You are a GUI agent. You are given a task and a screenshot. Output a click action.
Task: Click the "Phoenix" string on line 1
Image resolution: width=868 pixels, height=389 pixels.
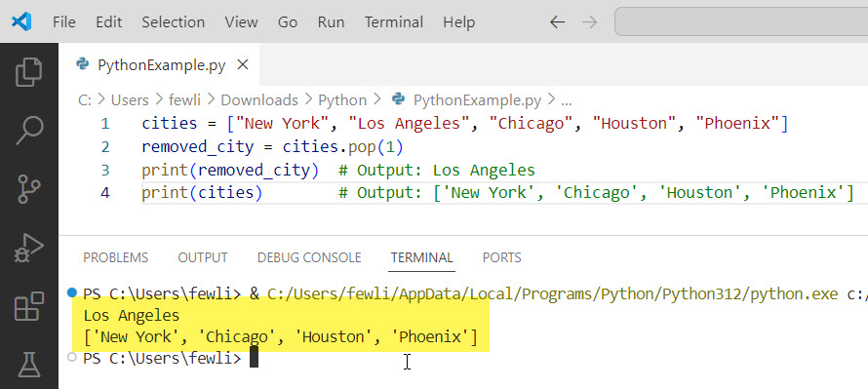pyautogui.click(x=737, y=123)
